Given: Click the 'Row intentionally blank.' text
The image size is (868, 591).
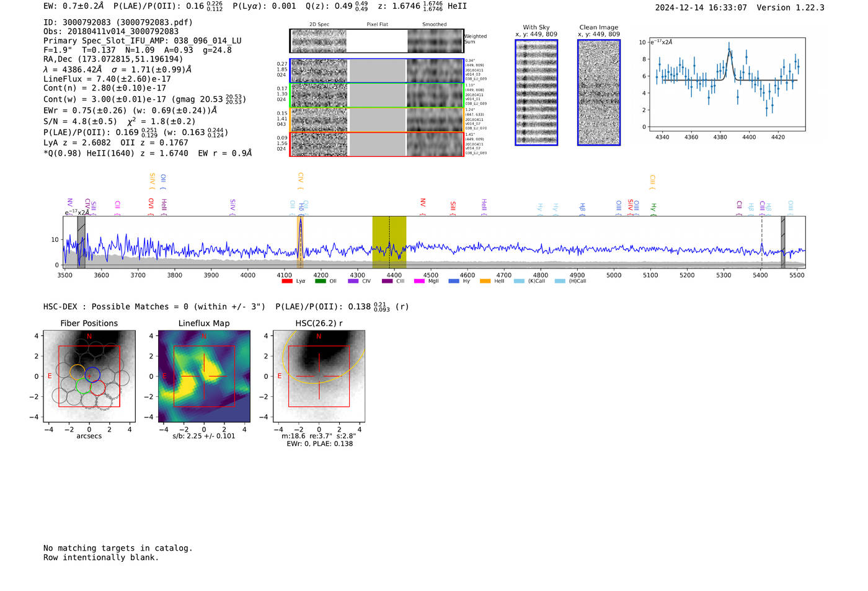Looking at the screenshot, I should click(101, 558).
